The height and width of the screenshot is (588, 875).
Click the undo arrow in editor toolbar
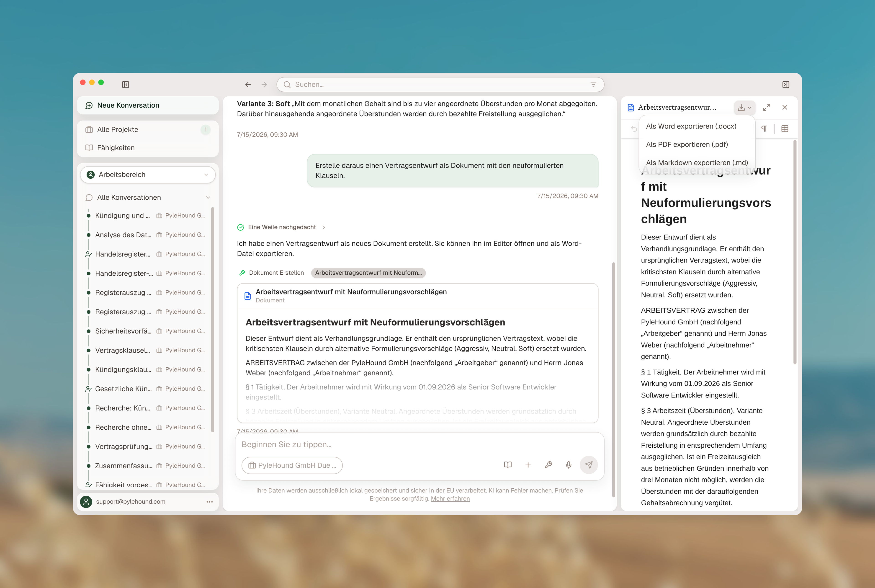tap(633, 129)
